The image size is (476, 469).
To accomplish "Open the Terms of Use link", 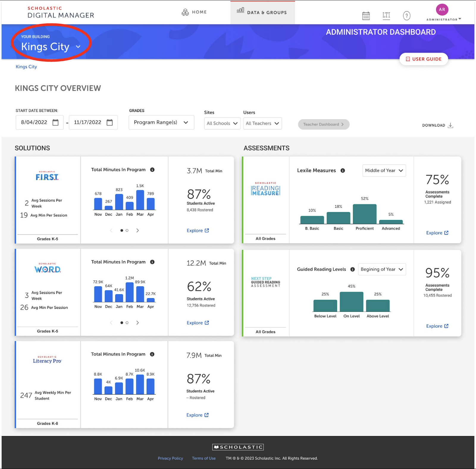I will pos(204,458).
